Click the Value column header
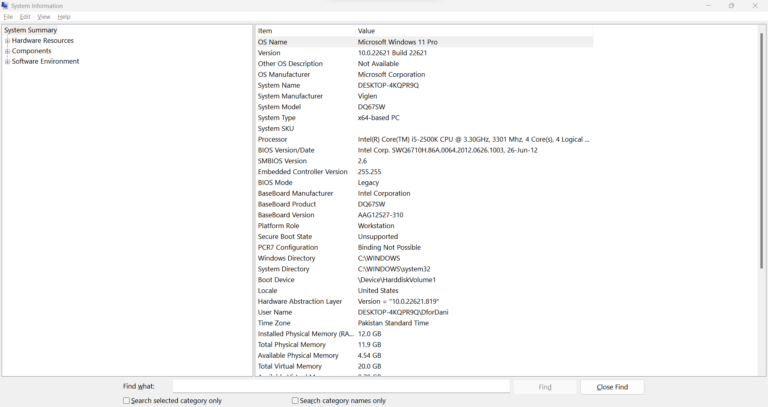Screen dimensions: 768x407 coord(470,31)
